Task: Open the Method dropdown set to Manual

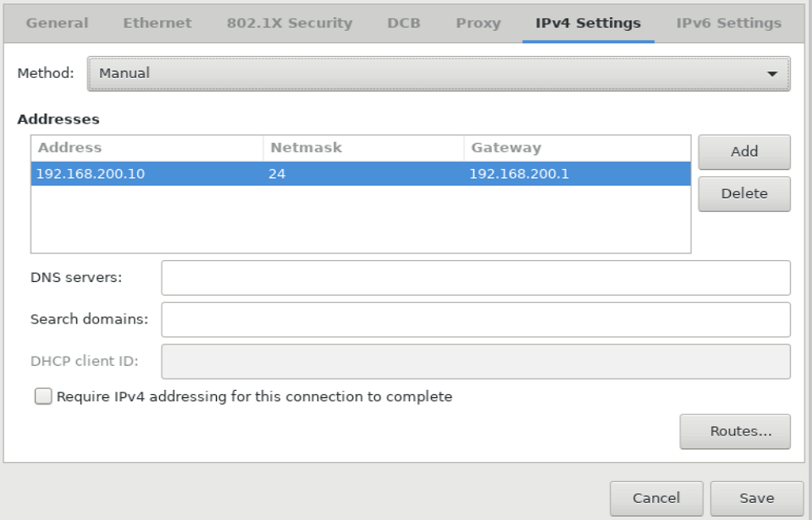Action: (438, 73)
